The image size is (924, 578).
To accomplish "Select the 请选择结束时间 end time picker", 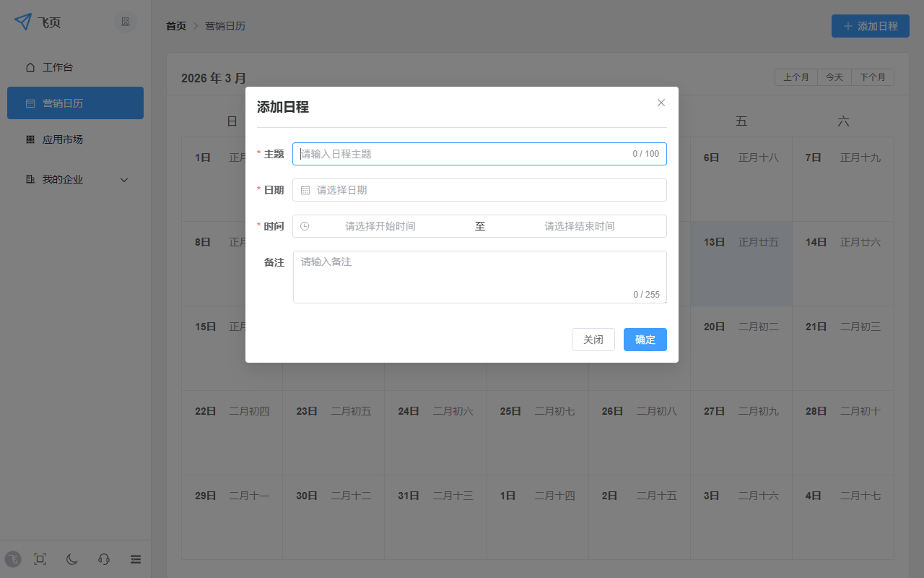I will click(579, 226).
